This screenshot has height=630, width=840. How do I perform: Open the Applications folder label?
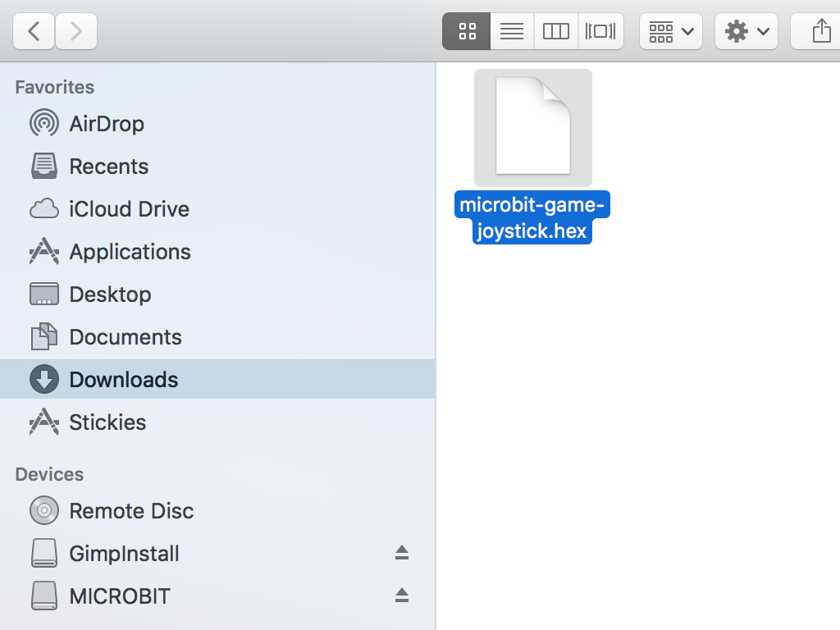(x=130, y=253)
